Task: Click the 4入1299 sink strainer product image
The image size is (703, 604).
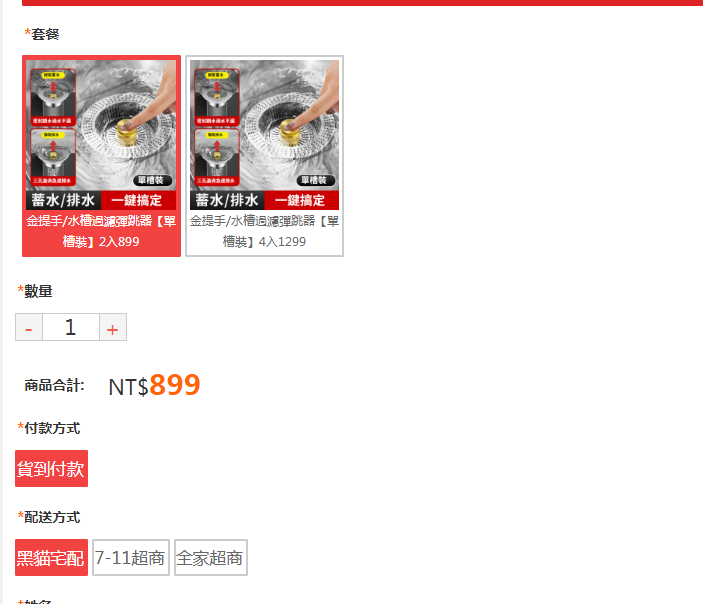Action: (265, 135)
